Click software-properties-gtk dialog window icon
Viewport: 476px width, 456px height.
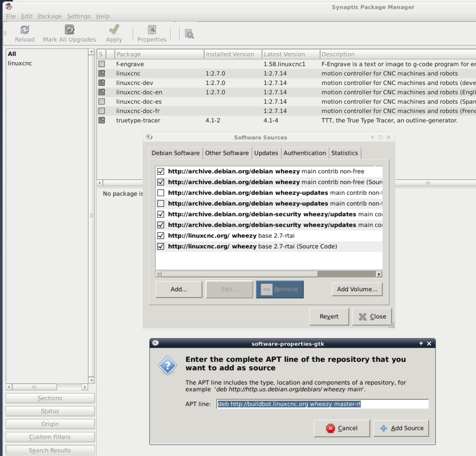coord(155,343)
